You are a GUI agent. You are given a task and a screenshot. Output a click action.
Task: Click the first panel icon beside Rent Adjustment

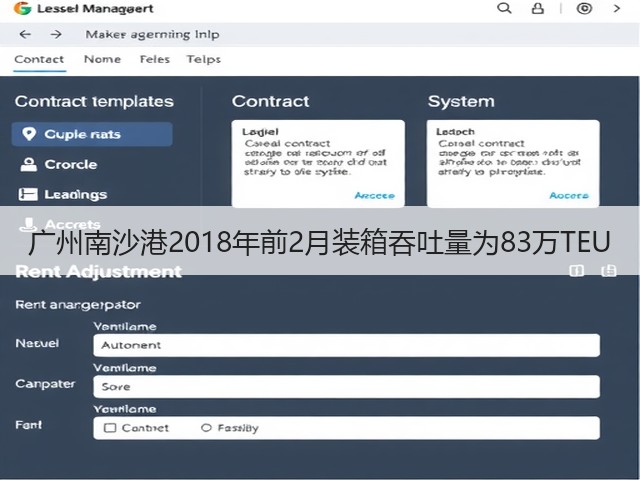coord(576,271)
